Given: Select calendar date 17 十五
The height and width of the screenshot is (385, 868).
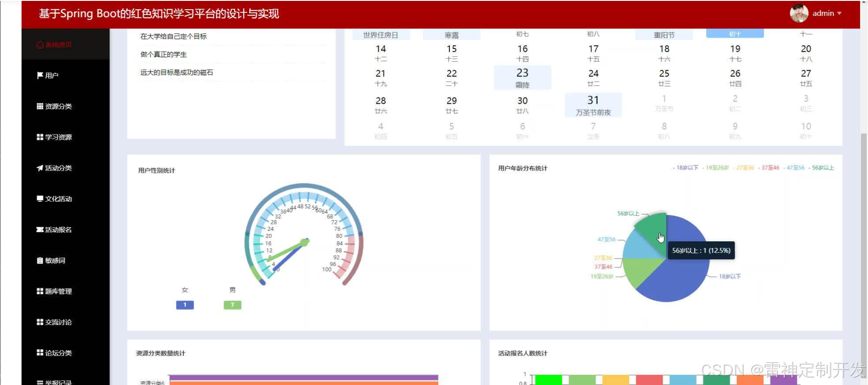Looking at the screenshot, I should (x=593, y=53).
